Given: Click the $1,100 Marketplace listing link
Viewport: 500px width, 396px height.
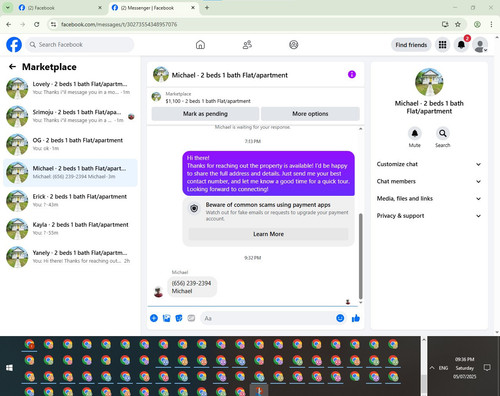Looking at the screenshot, I should point(208,101).
